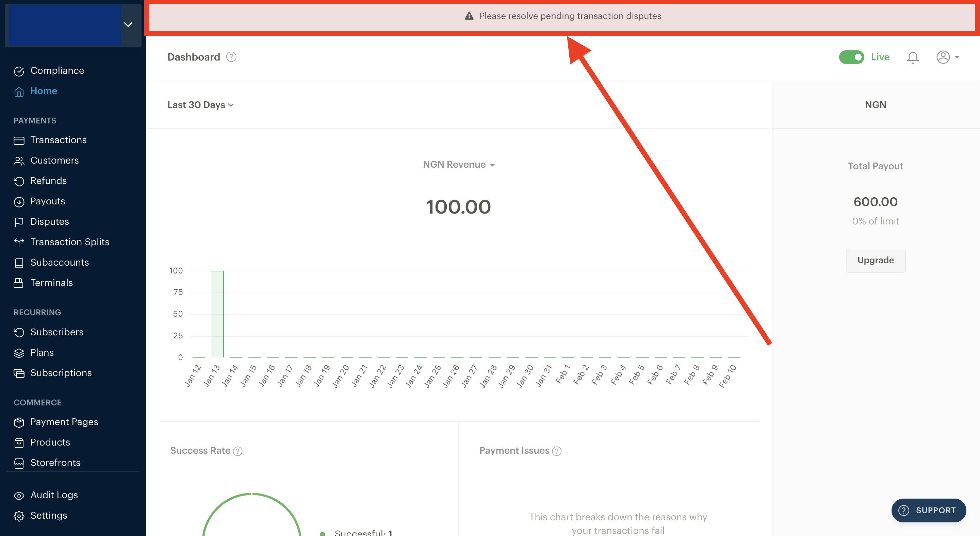Open the NGN Revenue dropdown

pos(458,165)
